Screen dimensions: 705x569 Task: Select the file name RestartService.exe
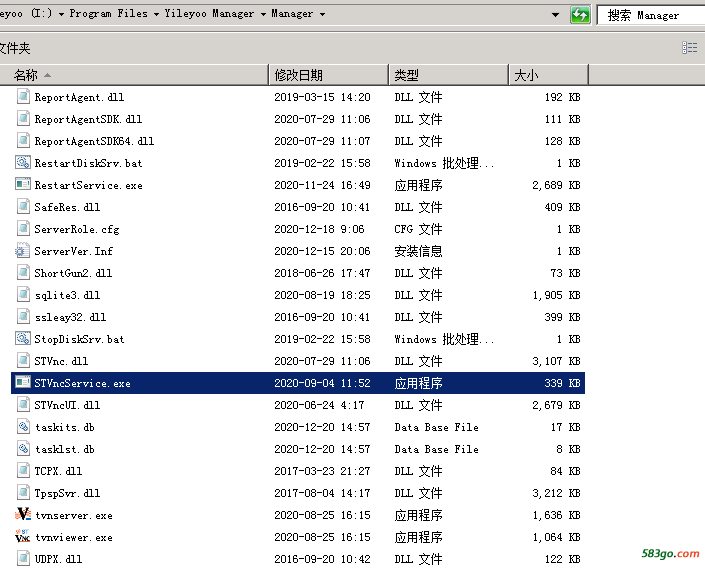[x=88, y=185]
